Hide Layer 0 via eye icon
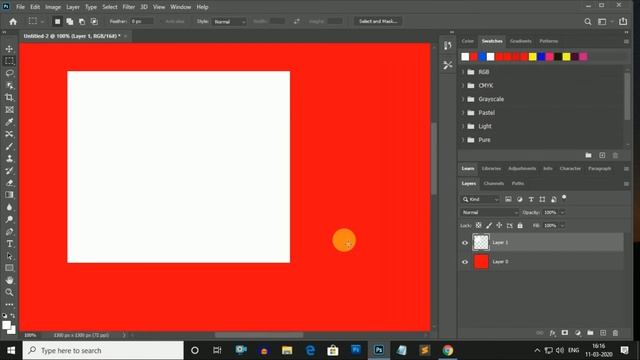 click(465, 262)
